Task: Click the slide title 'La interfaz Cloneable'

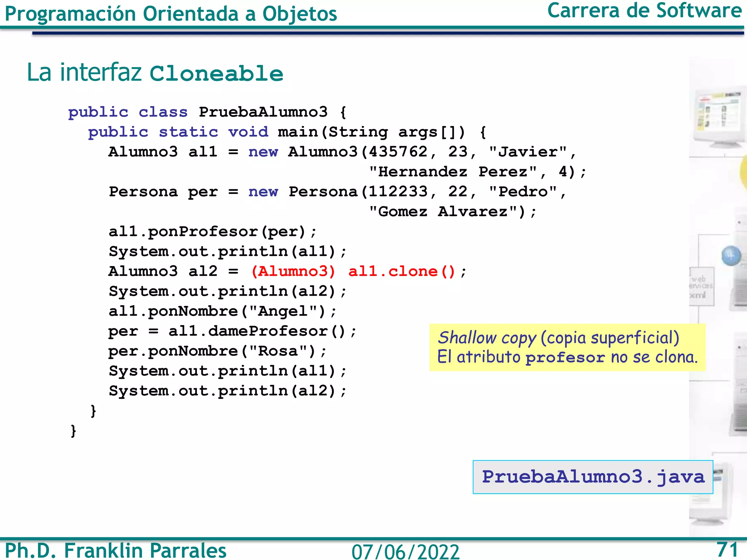Action: [155, 73]
